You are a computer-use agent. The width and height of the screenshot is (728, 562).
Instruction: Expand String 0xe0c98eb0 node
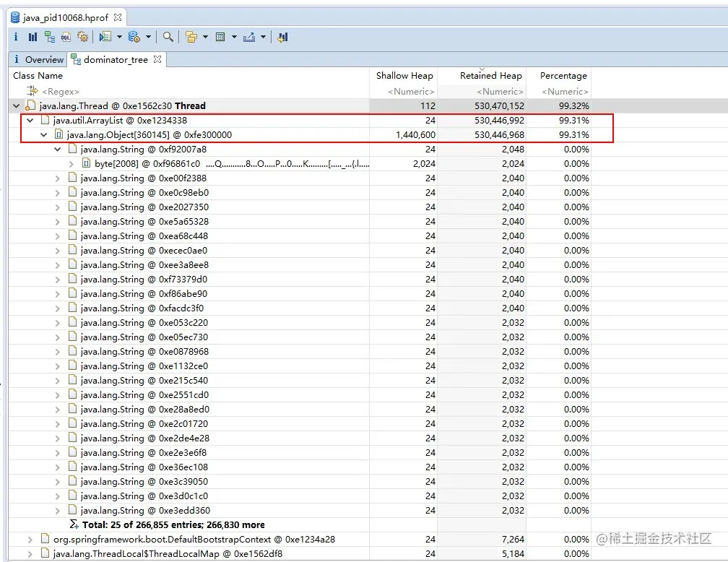point(57,192)
